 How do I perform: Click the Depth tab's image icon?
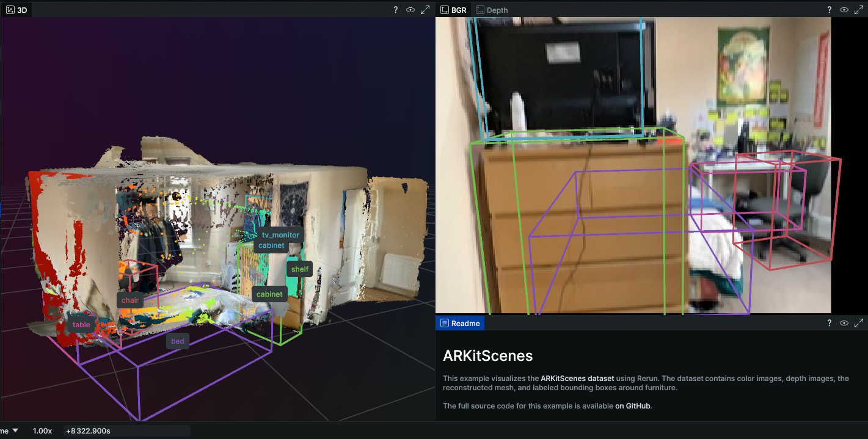480,10
